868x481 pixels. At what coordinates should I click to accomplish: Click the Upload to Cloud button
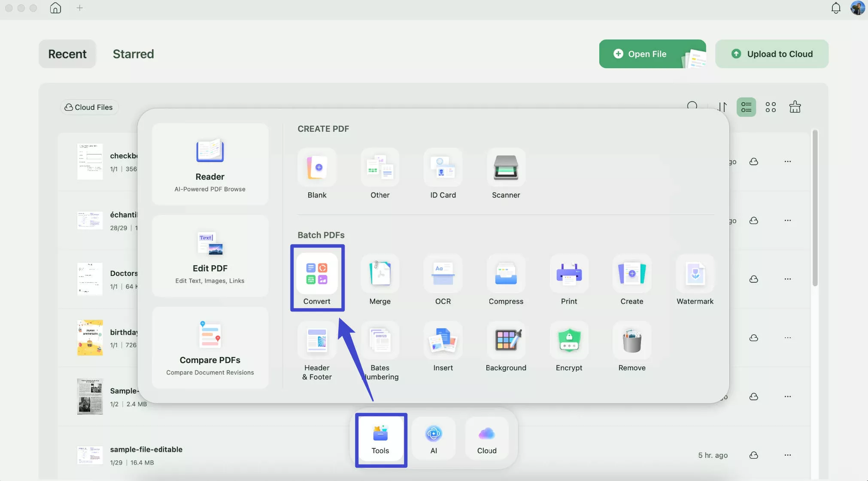click(772, 54)
